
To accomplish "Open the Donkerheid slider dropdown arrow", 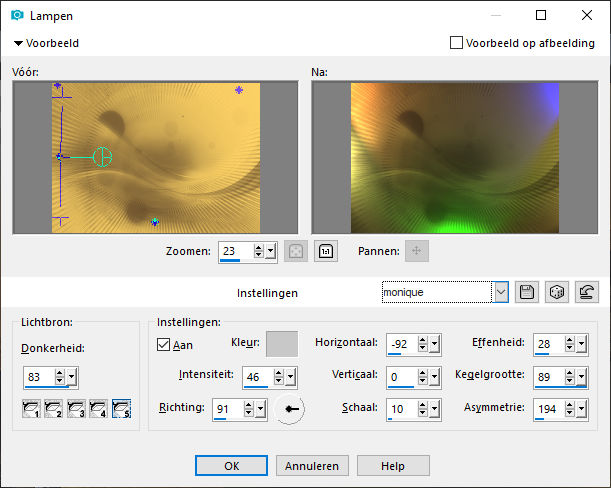I will (x=72, y=377).
